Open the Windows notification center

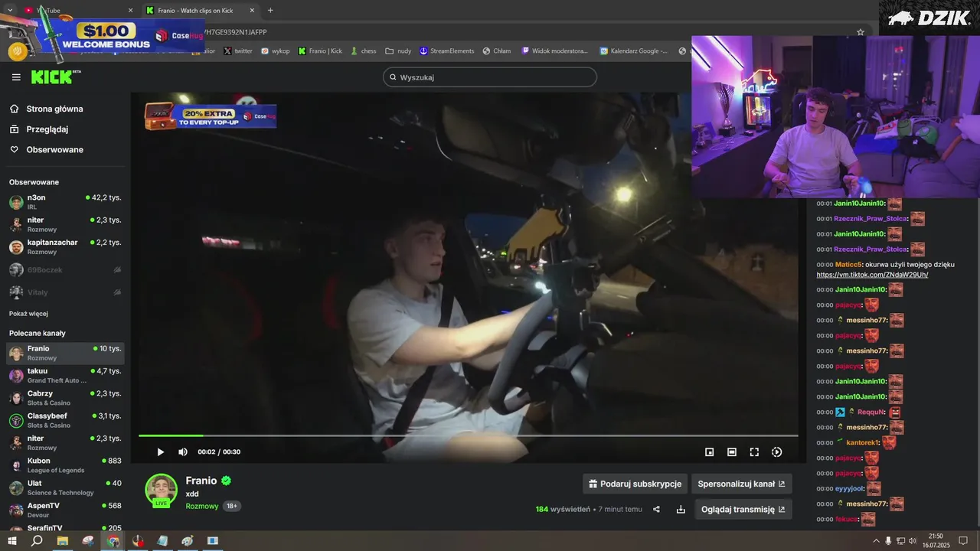tap(963, 540)
